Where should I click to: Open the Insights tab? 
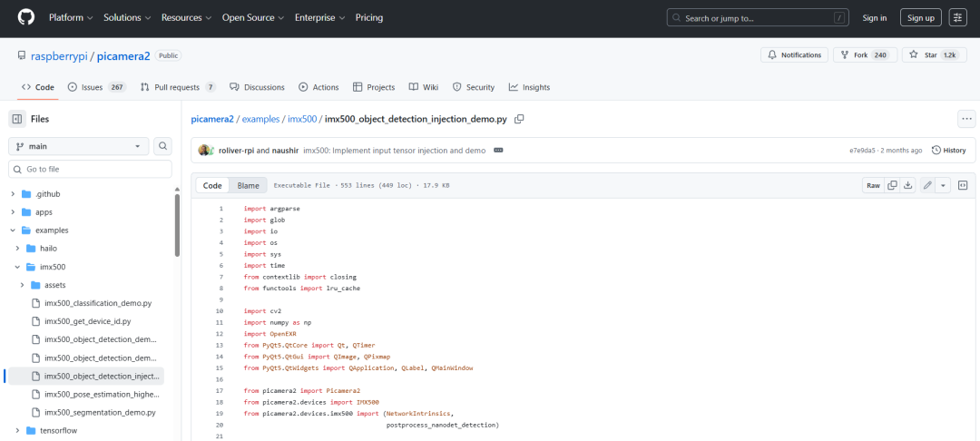click(529, 87)
